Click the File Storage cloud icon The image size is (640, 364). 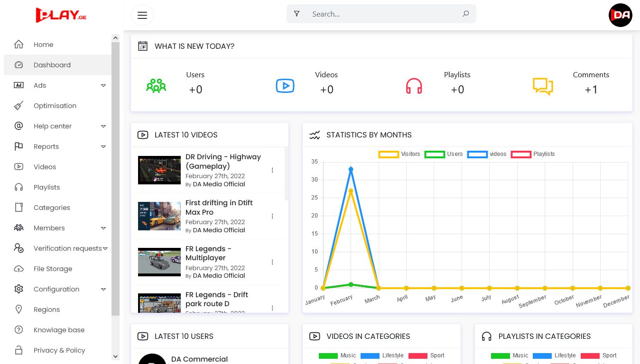pos(19,269)
